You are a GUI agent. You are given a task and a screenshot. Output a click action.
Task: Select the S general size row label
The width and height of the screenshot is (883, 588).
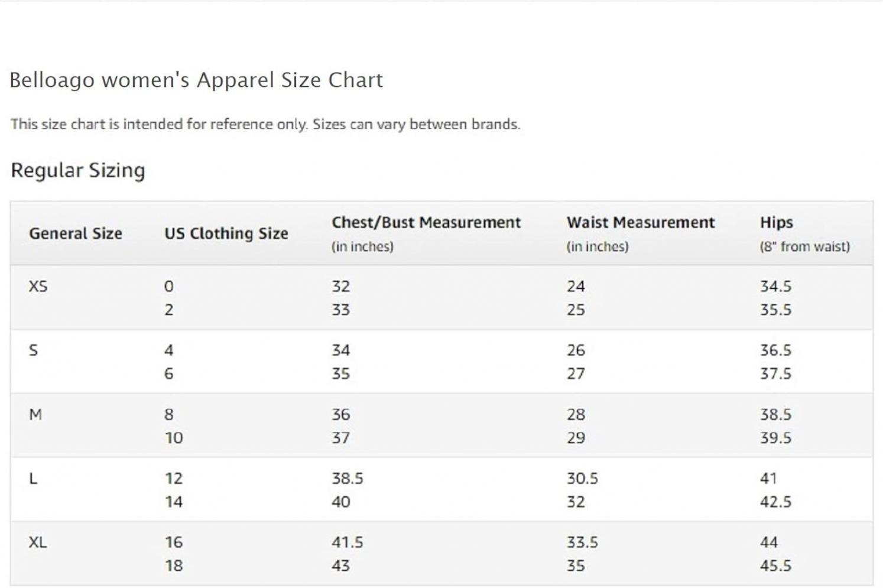point(33,350)
